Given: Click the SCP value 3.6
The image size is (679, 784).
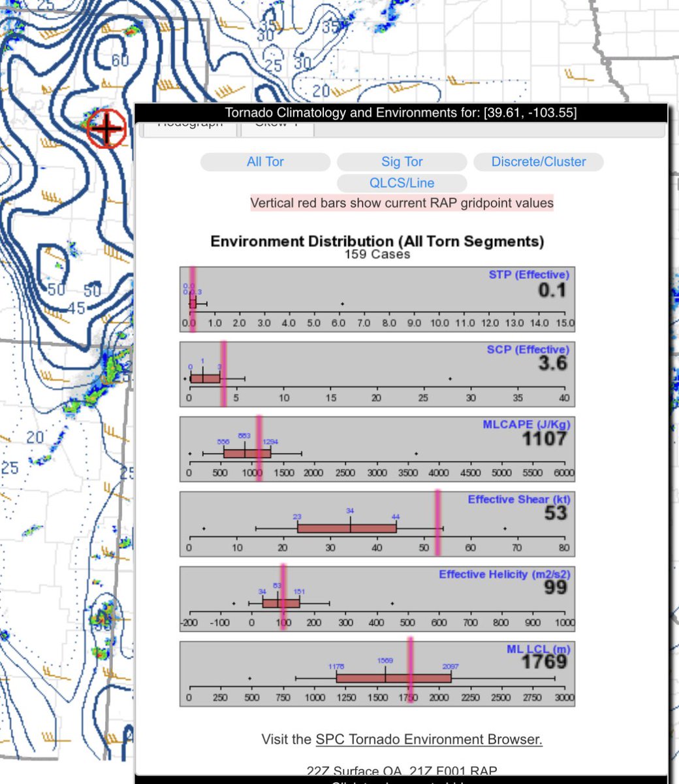Looking at the screenshot, I should tap(552, 364).
